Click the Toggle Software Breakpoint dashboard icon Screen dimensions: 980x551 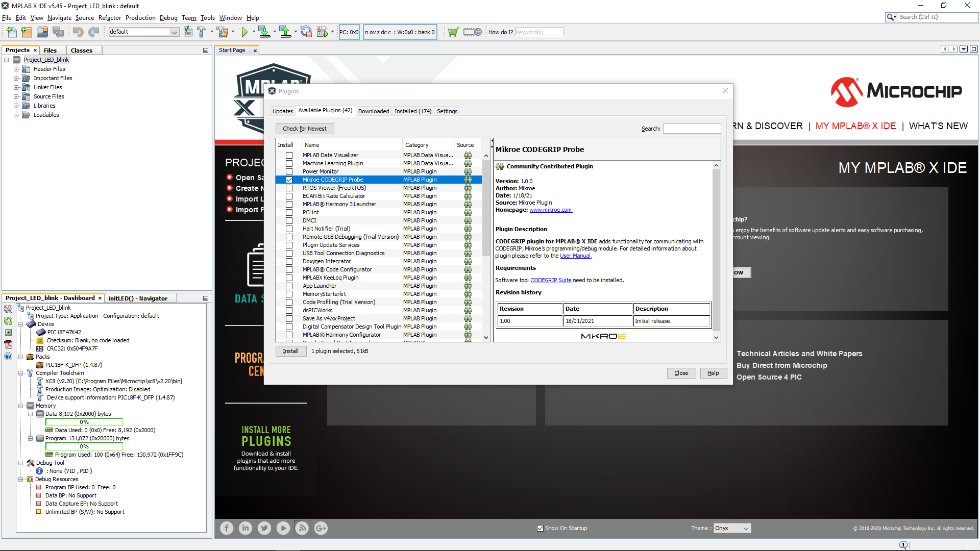click(x=8, y=333)
